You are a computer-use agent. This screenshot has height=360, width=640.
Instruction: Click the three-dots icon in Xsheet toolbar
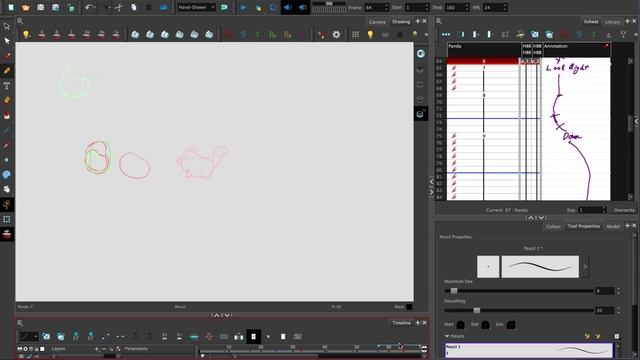pyautogui.click(x=446, y=35)
